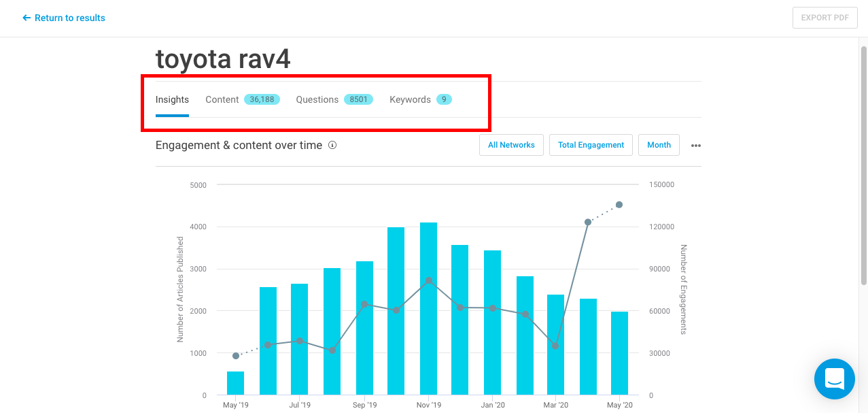
Task: Click the May '19 dotted line start point
Action: pyautogui.click(x=236, y=356)
